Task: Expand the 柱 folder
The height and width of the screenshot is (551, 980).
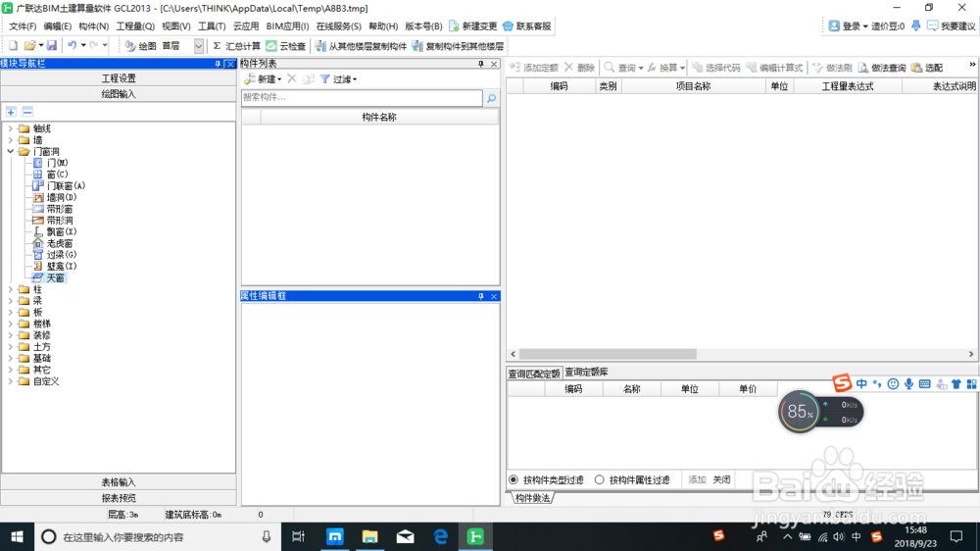Action: point(10,289)
